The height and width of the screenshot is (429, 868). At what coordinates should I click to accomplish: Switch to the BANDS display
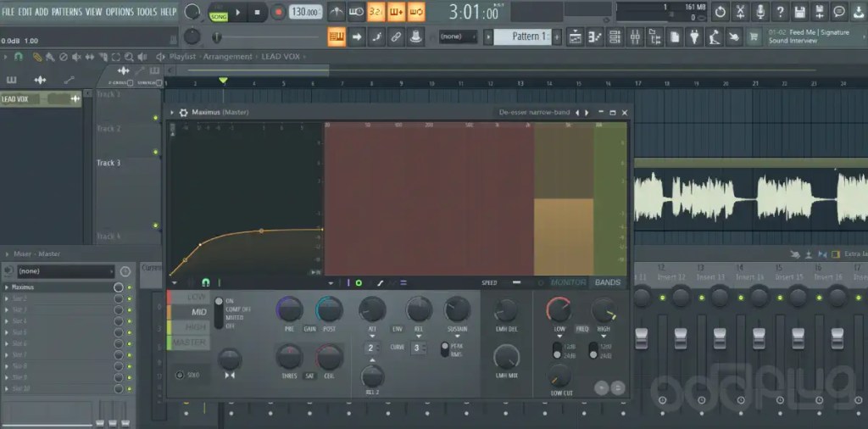608,282
